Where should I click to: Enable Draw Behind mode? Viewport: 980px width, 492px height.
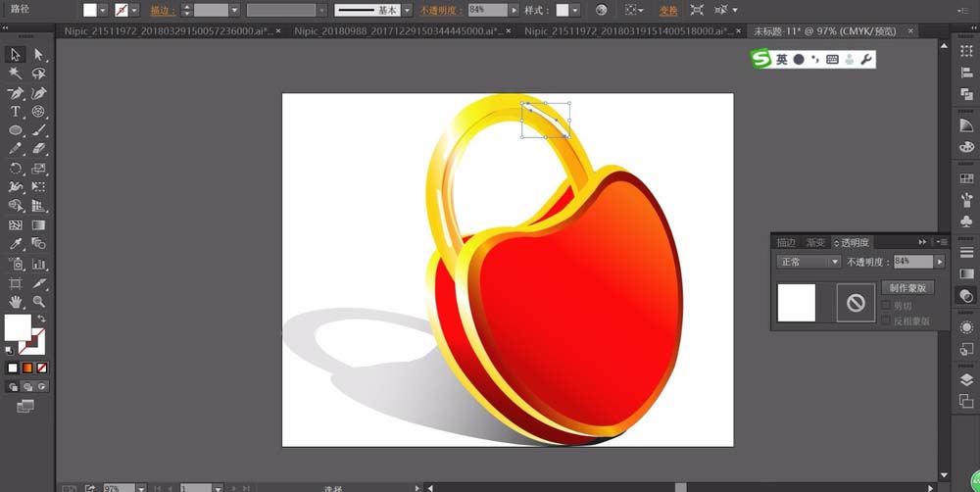(x=27, y=387)
